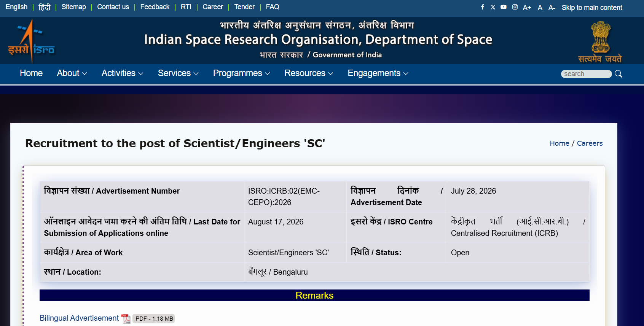The image size is (644, 326).
Task: Click the Indian Space Research Organisation title
Action: [318, 40]
